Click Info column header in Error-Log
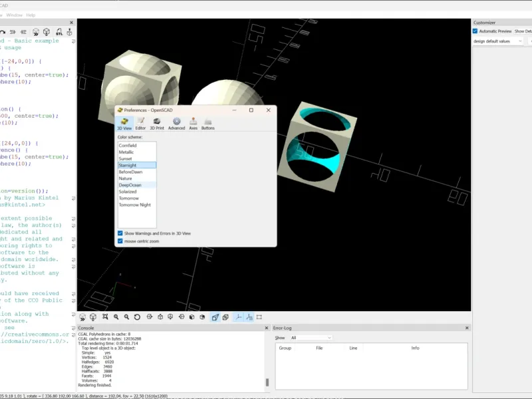 (415, 348)
